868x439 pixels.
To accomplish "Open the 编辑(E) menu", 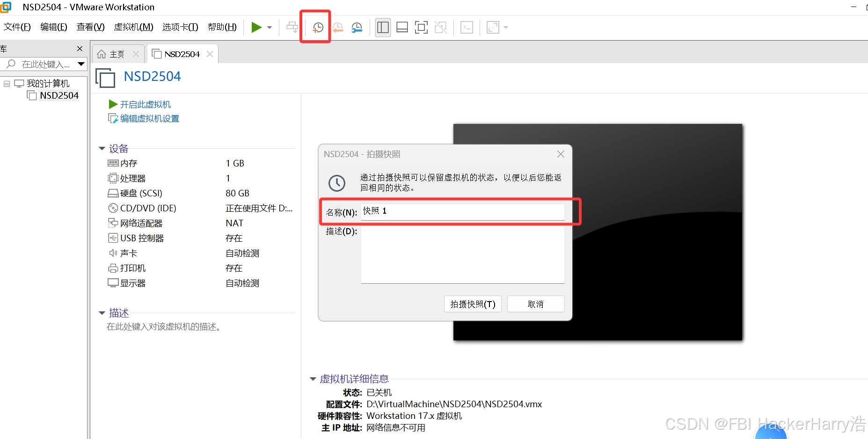I will click(x=54, y=27).
